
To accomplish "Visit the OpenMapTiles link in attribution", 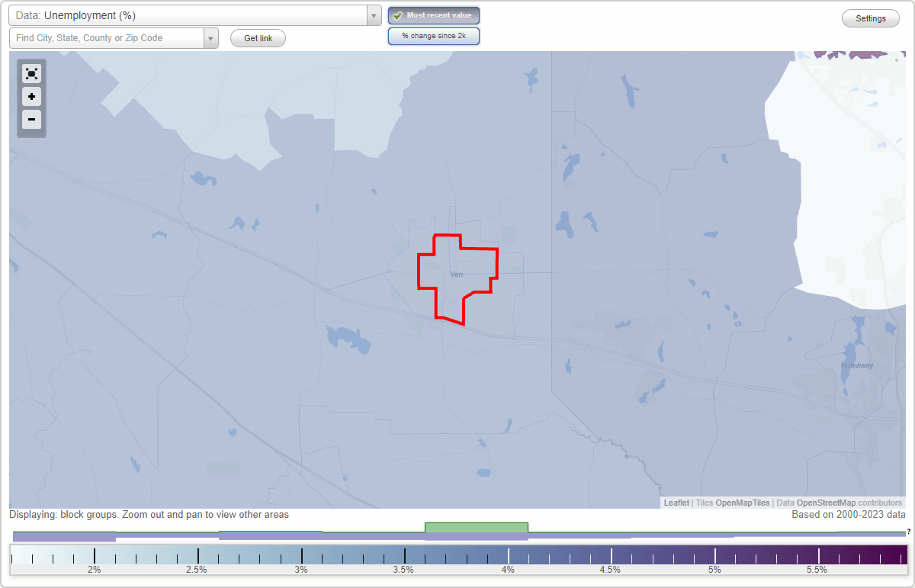I will (743, 503).
